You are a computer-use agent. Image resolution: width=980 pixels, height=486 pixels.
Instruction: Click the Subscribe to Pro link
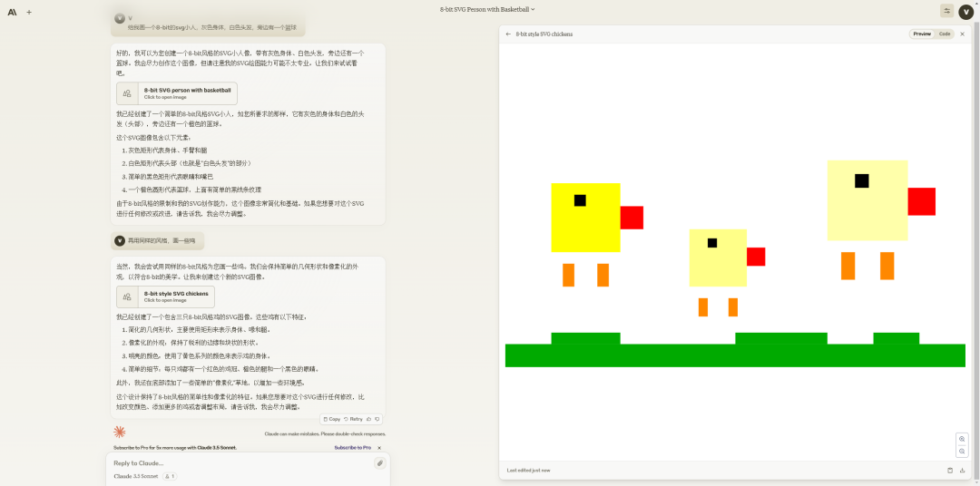(x=352, y=447)
